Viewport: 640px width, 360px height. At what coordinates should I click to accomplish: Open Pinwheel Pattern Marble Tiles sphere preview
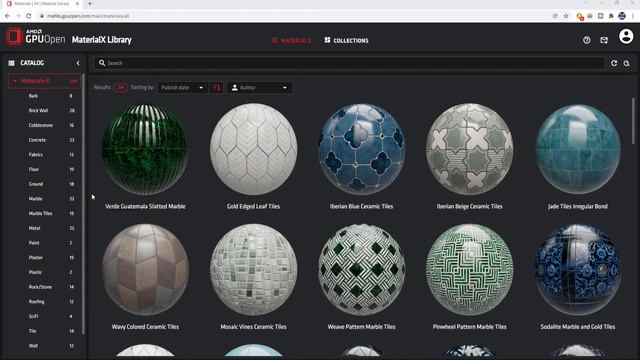469,269
